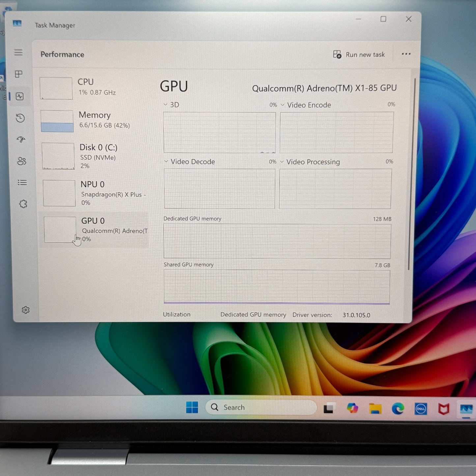Click the Driver version: label

[312, 315]
